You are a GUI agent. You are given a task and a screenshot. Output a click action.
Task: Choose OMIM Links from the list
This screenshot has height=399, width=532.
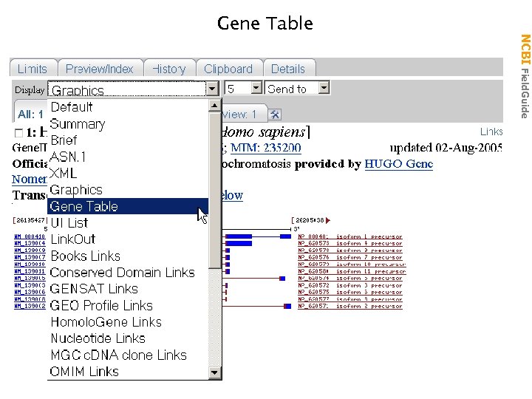pos(84,371)
